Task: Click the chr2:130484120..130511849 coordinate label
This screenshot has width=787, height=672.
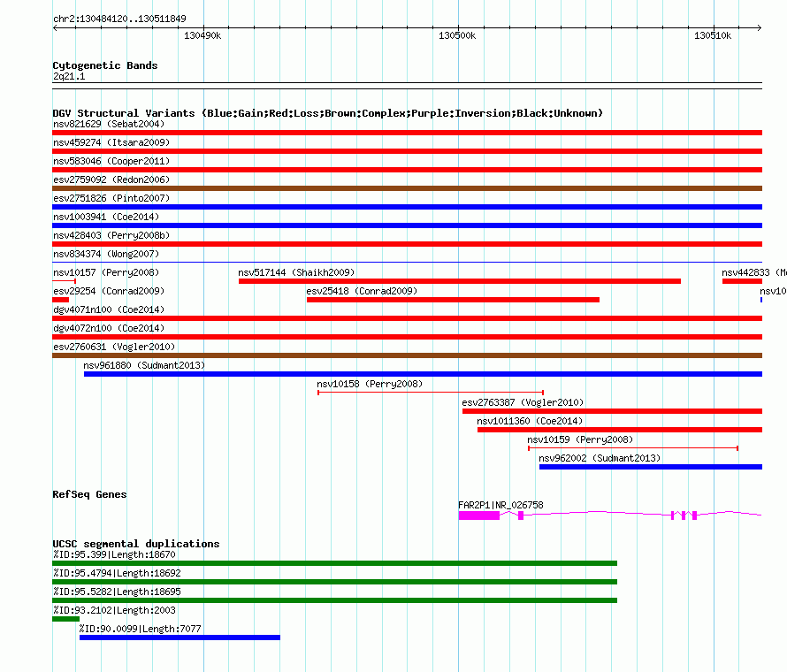Action: click(x=119, y=19)
